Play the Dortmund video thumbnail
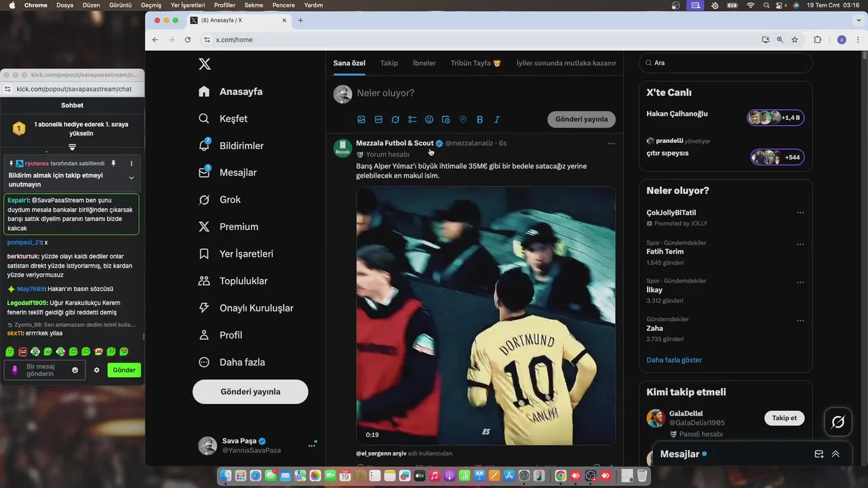Viewport: 868px width, 488px height. (486, 316)
